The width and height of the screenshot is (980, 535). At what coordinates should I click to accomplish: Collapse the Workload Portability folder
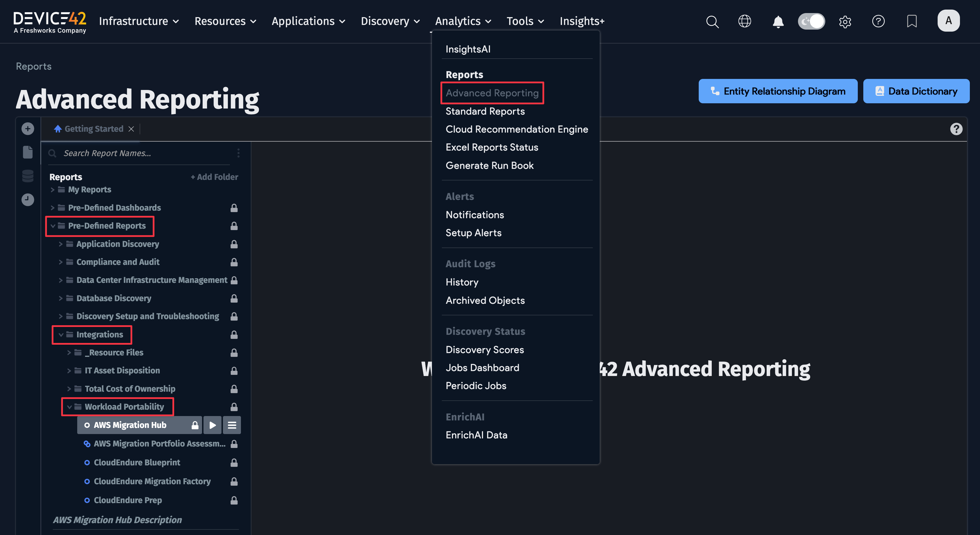[69, 407]
